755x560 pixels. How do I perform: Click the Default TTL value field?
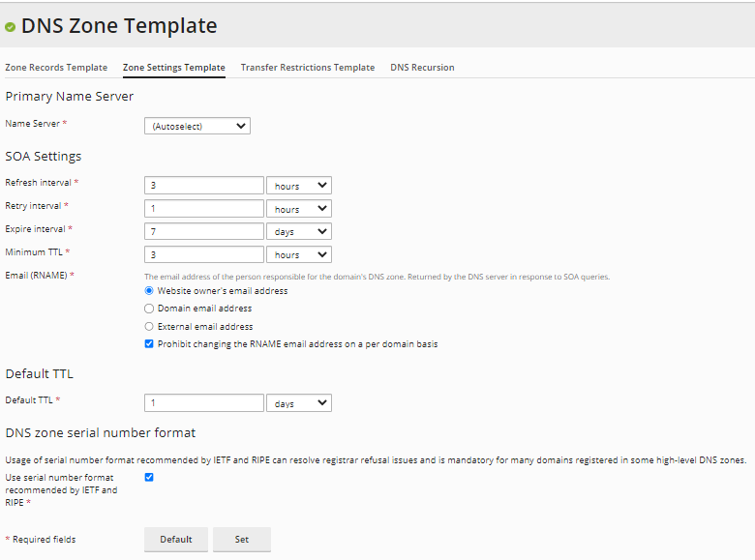tap(204, 402)
